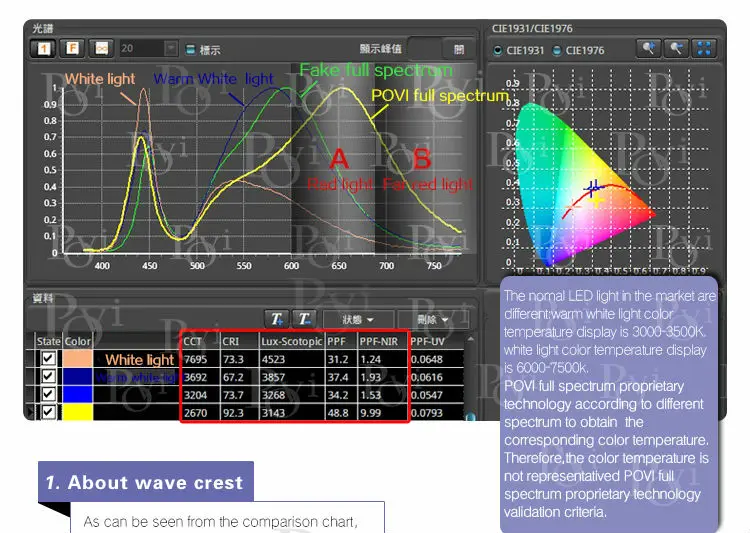Select the PPF-UV cell showing 0.0648

tap(436, 359)
